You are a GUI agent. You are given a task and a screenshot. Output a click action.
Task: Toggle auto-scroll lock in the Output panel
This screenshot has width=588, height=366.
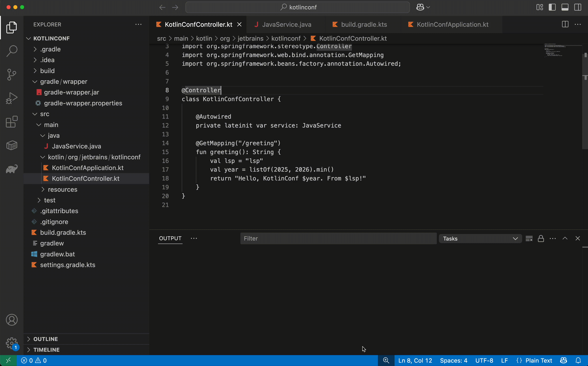[x=541, y=238]
